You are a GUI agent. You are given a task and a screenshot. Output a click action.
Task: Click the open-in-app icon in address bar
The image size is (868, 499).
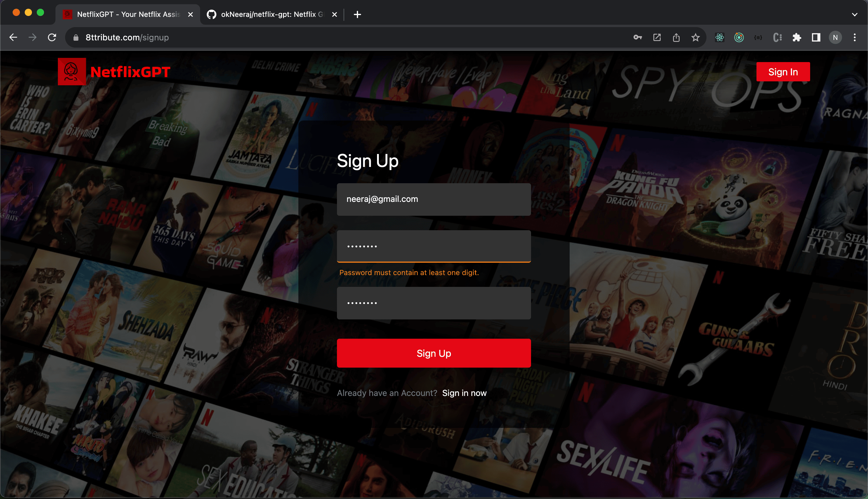tap(657, 37)
